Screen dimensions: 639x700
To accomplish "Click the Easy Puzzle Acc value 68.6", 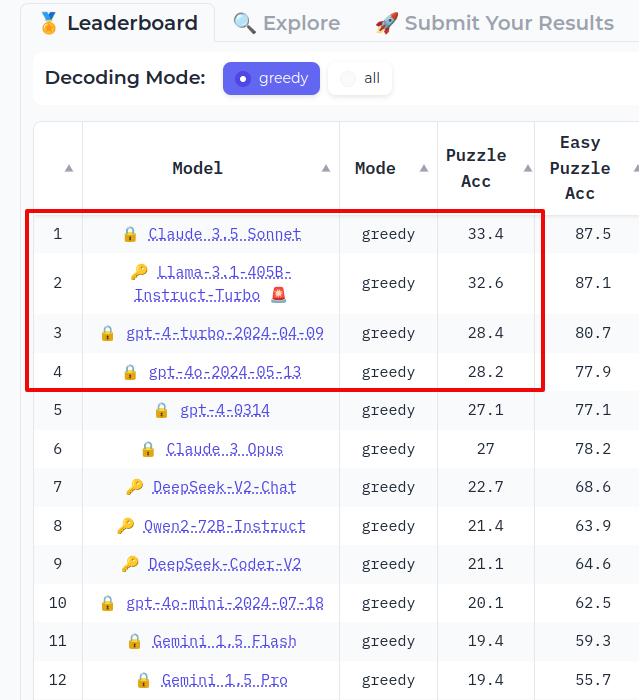I will click(x=593, y=487).
